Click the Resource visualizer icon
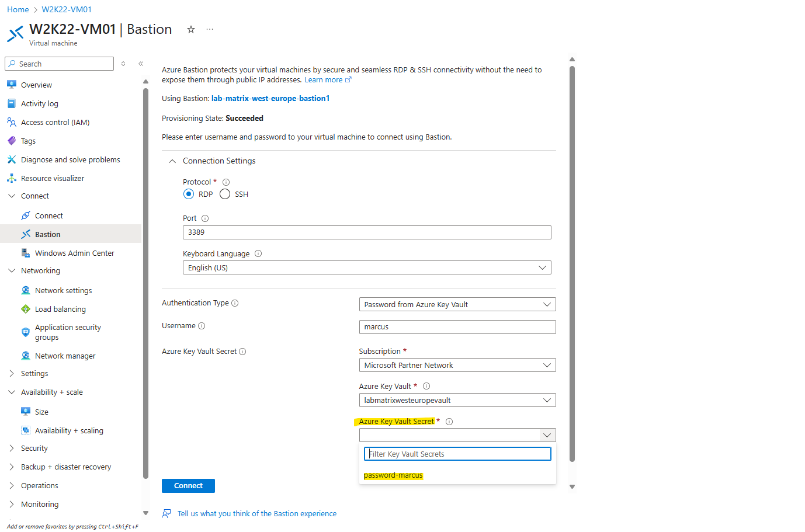Screen dimensions: 805x532 pyautogui.click(x=12, y=178)
